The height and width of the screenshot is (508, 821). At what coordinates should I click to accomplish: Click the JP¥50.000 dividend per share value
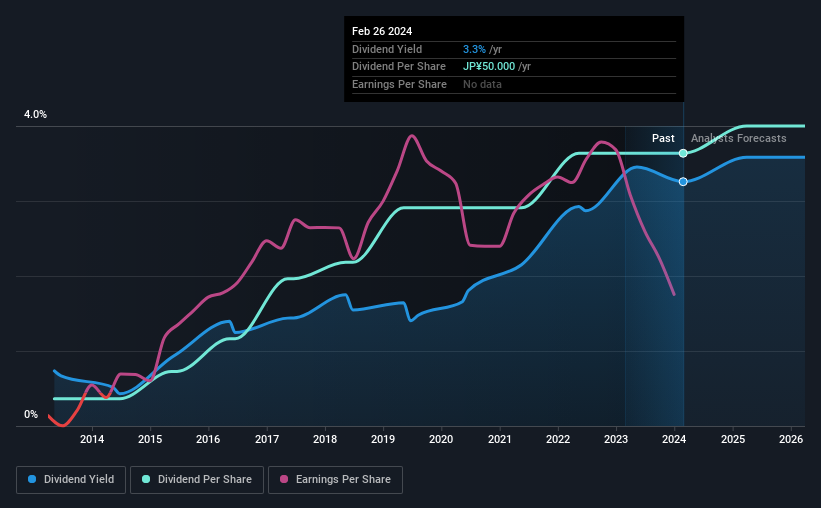click(x=489, y=67)
